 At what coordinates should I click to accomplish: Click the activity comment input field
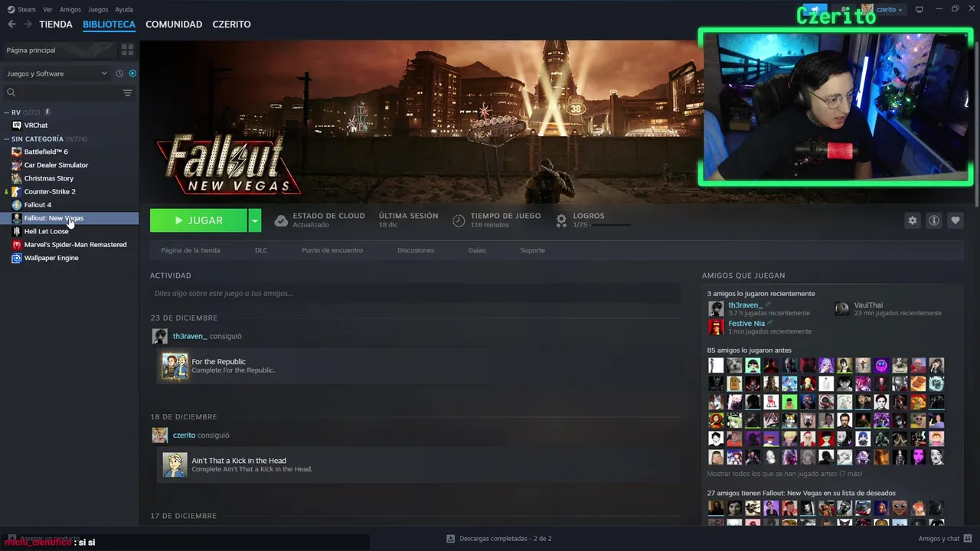(415, 293)
